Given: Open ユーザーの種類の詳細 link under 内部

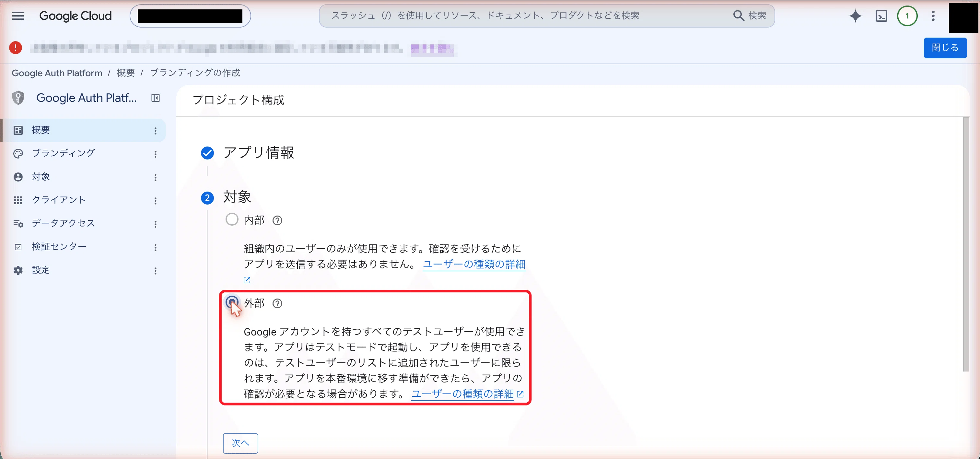Looking at the screenshot, I should click(474, 264).
